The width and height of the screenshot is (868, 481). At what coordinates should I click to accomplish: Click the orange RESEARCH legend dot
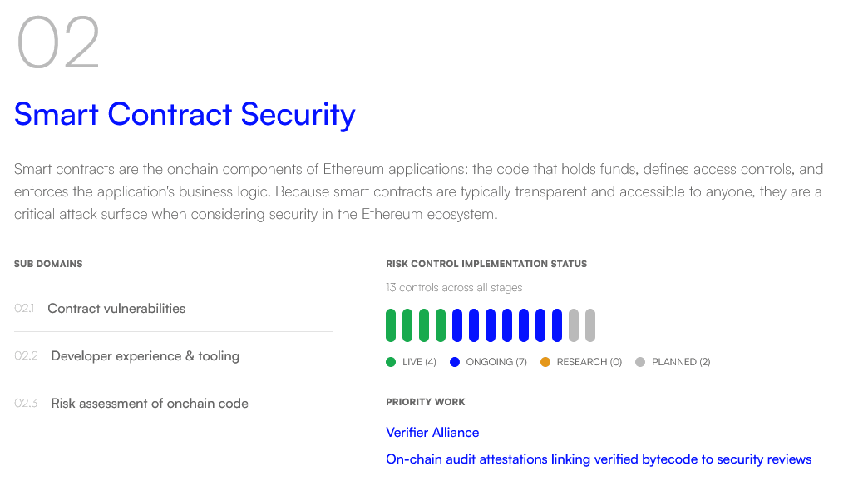tap(545, 362)
